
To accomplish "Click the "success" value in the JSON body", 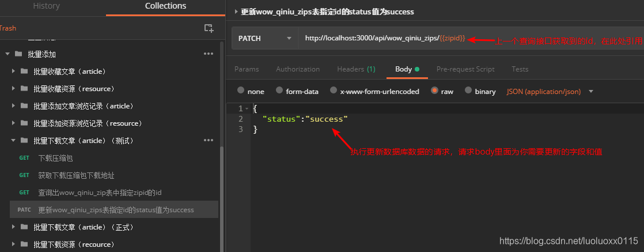I will click(x=327, y=119).
